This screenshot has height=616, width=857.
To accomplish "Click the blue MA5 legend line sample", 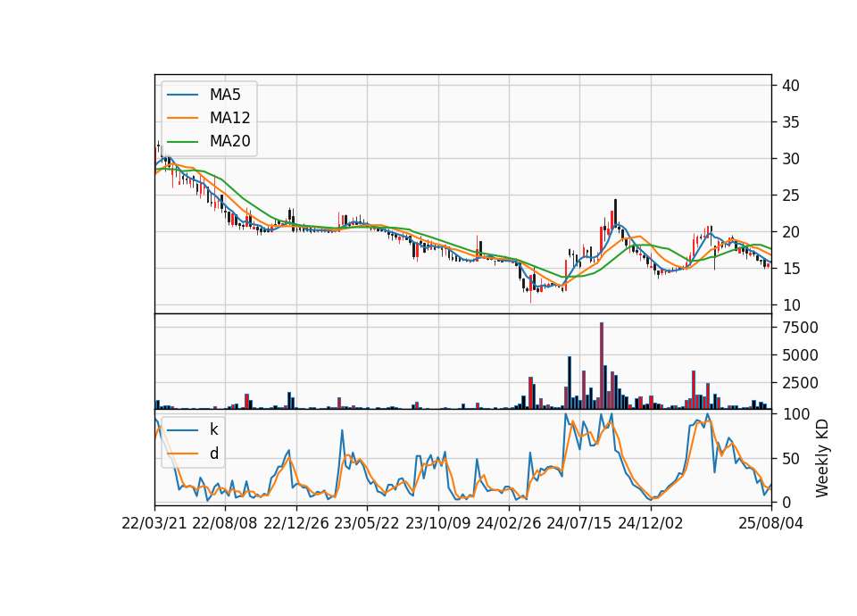I will 182,95.
